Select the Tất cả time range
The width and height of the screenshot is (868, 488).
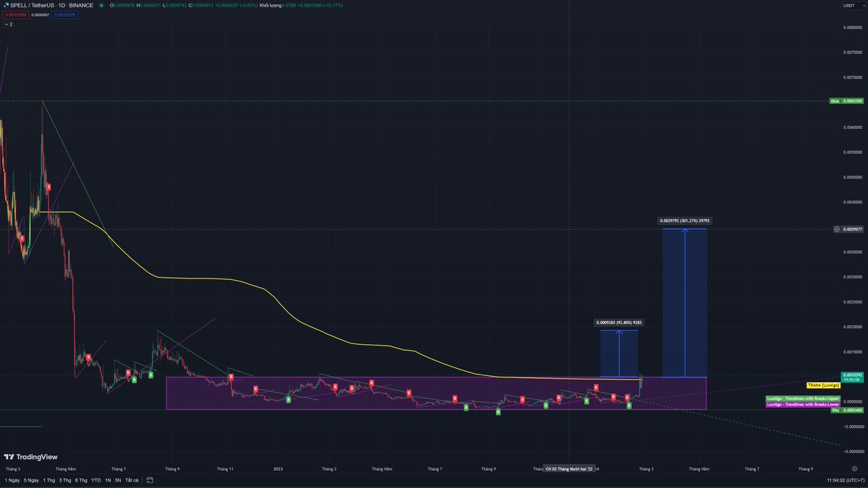(x=132, y=480)
